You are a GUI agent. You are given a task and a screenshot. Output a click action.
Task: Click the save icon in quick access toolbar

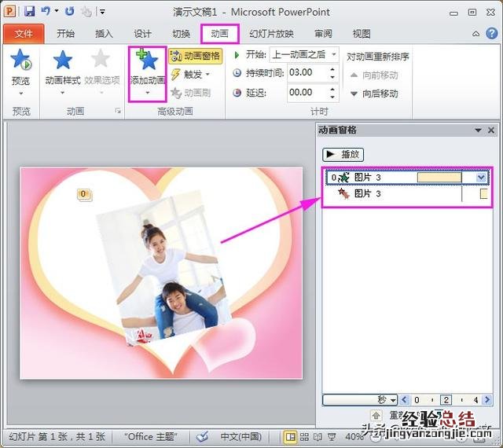[30, 12]
